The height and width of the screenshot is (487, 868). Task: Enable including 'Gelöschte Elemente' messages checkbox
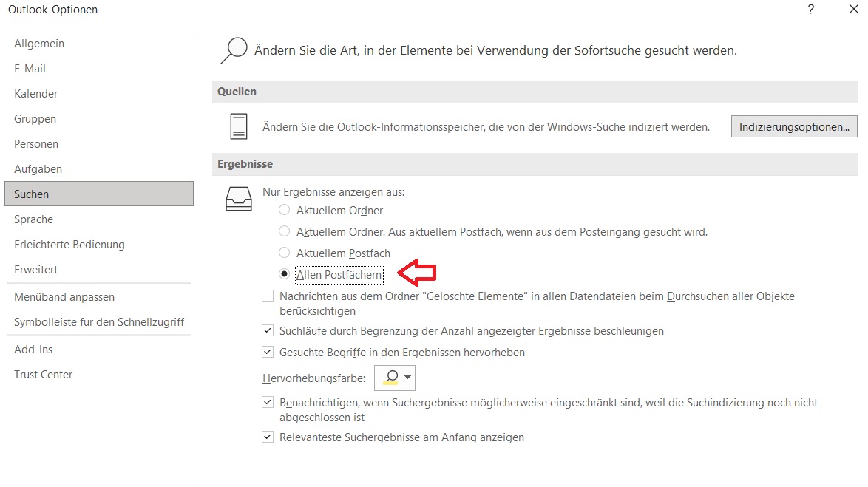tap(268, 296)
